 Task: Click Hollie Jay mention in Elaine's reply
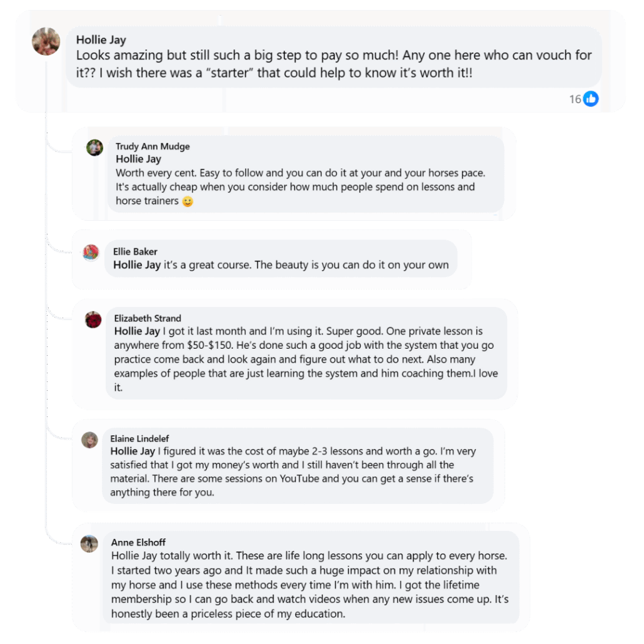(x=133, y=451)
